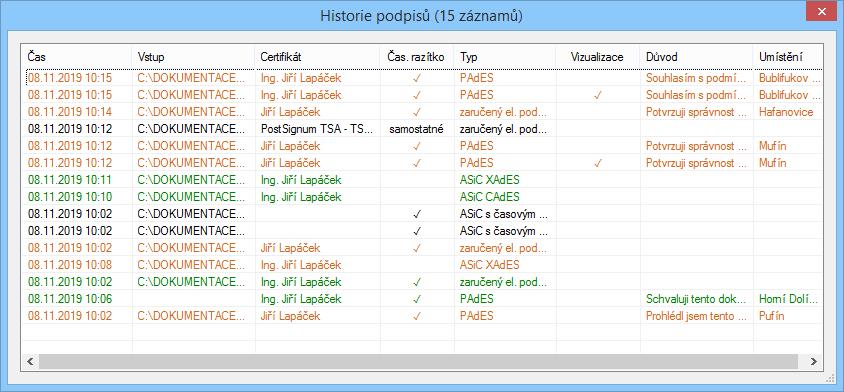Select the record dated 08.11.2019 10:06
The width and height of the screenshot is (844, 392).
pyautogui.click(x=424, y=299)
